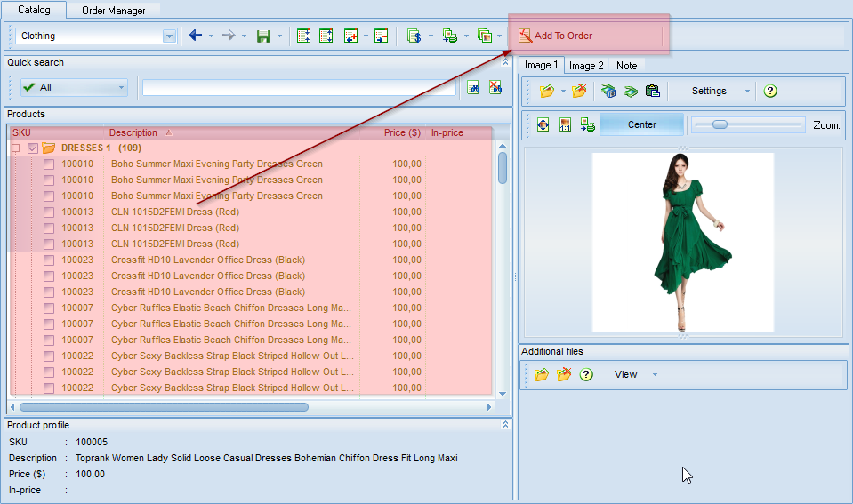Screen dimensions: 853x504
Task: Click the products horizontal scrollbar
Action: click(x=164, y=407)
